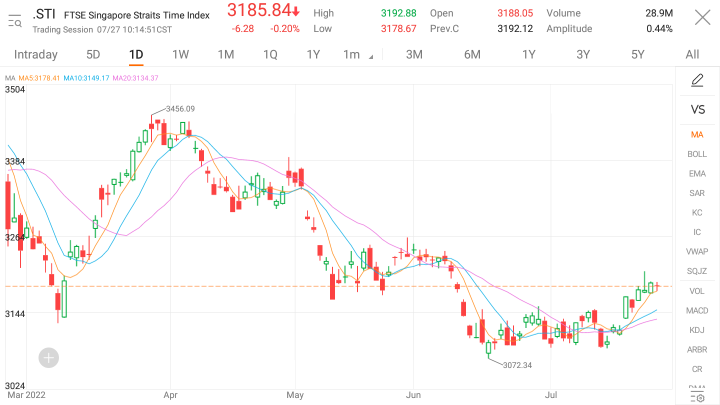Enable the BOLL indicator

(x=697, y=154)
